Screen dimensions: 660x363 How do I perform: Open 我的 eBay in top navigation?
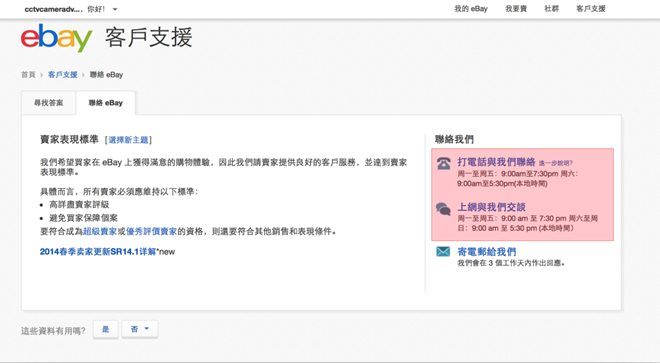(471, 8)
